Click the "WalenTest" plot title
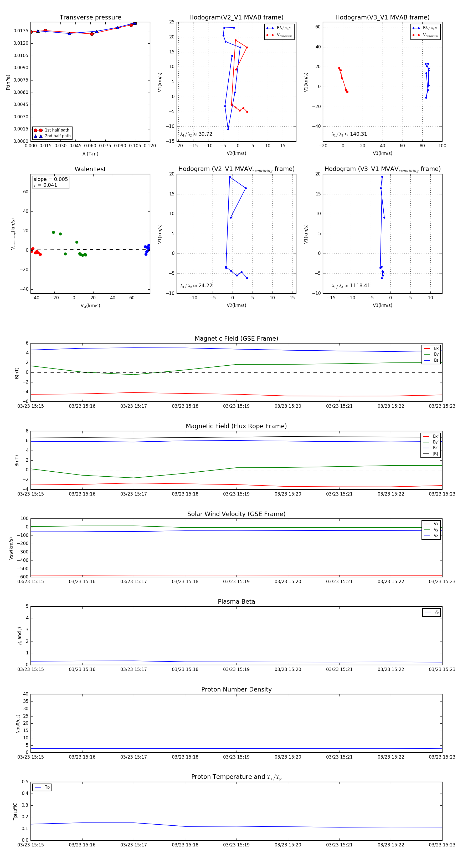 coord(90,169)
